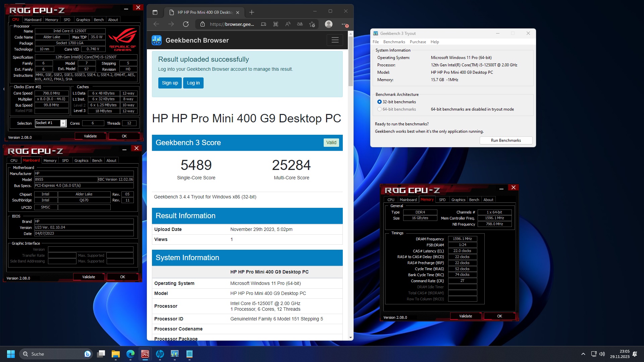Click the Geekbench taskbar icon
This screenshot has width=644, height=362.
(x=175, y=354)
